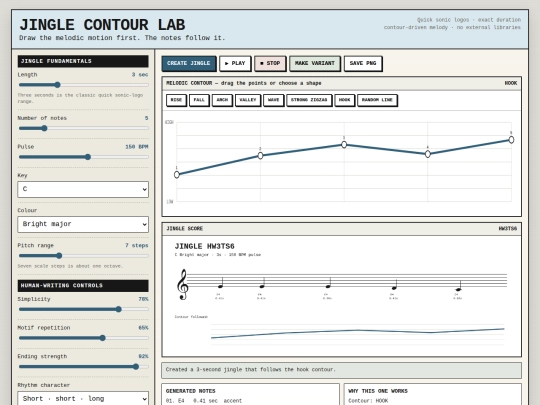Click the Number of notes slider handle
The width and height of the screenshot is (540, 405).
tap(44, 128)
